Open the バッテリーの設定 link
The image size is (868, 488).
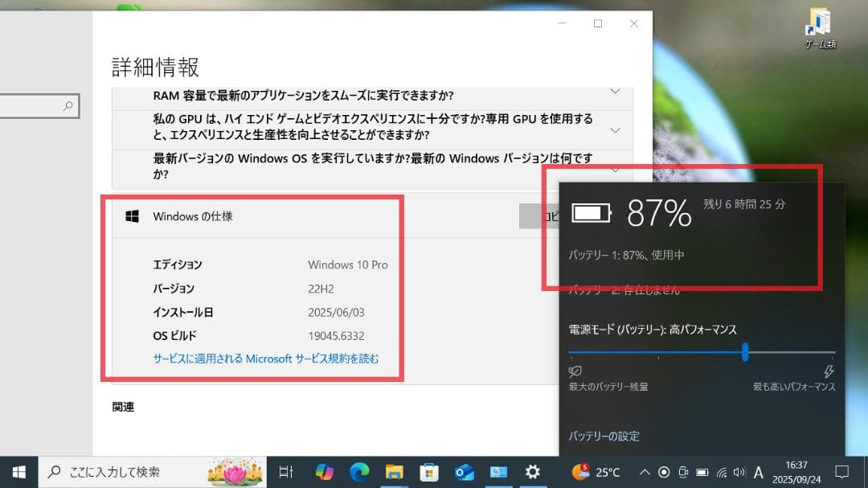[604, 436]
